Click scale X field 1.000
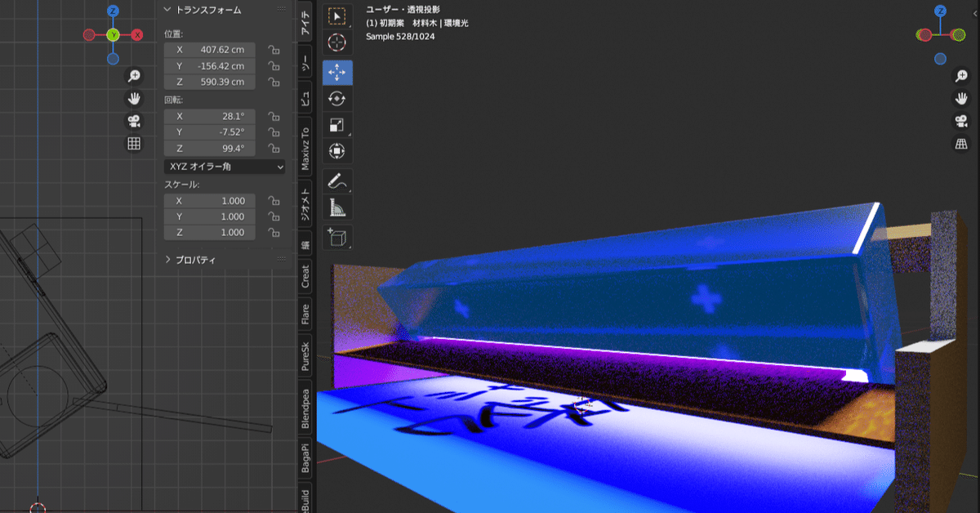This screenshot has height=513, width=980. tap(210, 200)
